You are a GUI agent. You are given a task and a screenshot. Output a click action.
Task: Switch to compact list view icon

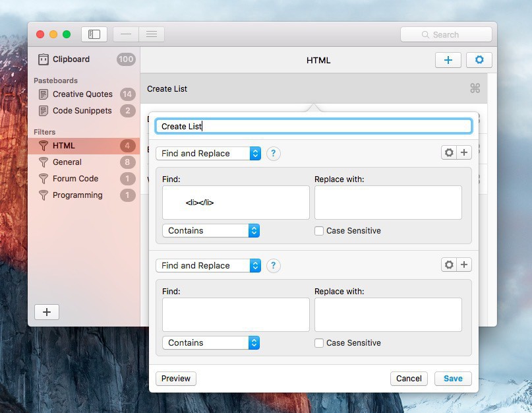point(126,34)
